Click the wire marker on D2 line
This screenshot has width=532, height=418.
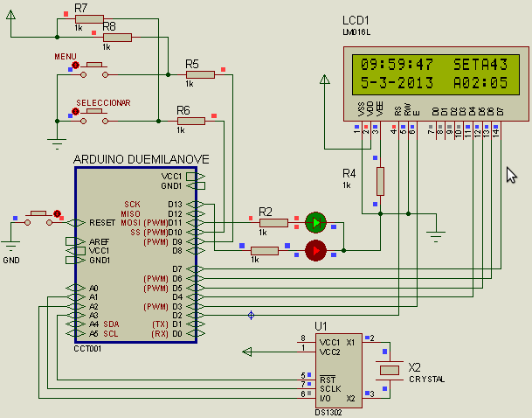(x=251, y=315)
